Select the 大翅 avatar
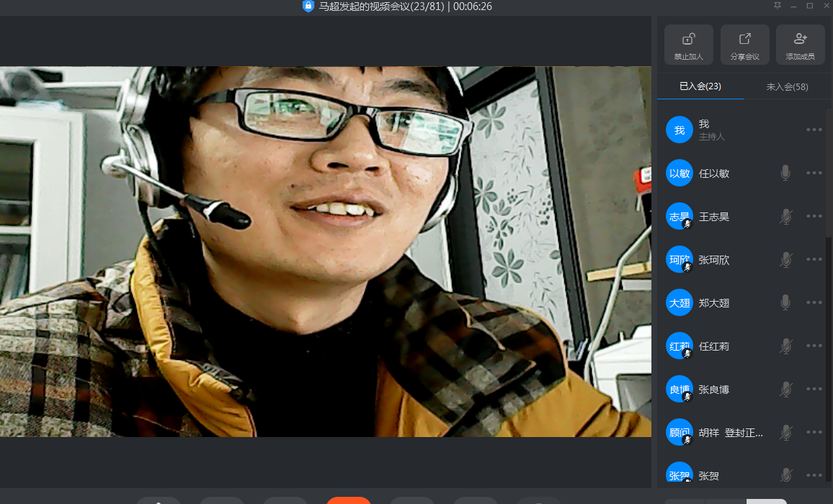Viewport: 833px width, 504px height. [680, 302]
